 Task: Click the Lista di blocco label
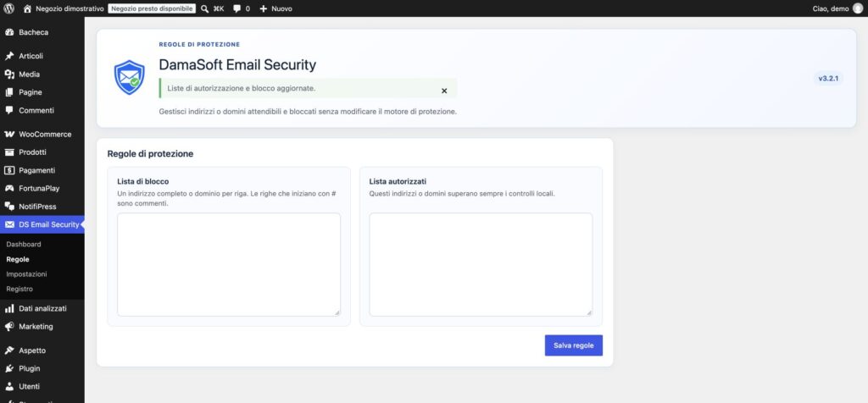[x=142, y=181]
